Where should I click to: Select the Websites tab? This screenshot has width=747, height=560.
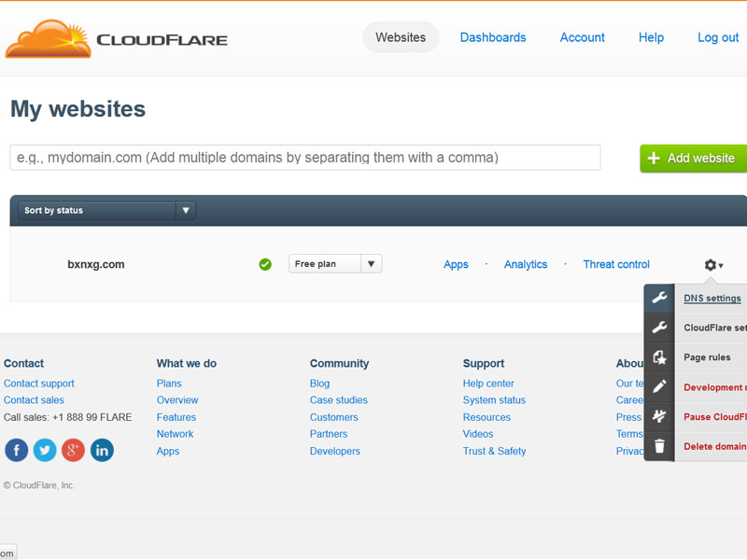point(401,37)
